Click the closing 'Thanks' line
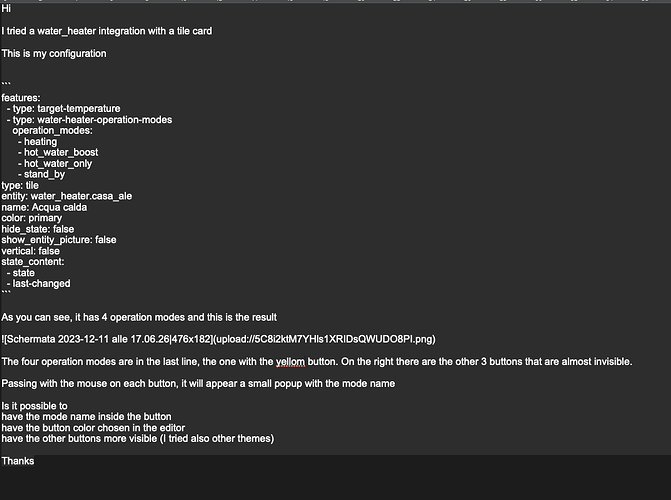Screen dimensions: 671x500 [x=18, y=461]
